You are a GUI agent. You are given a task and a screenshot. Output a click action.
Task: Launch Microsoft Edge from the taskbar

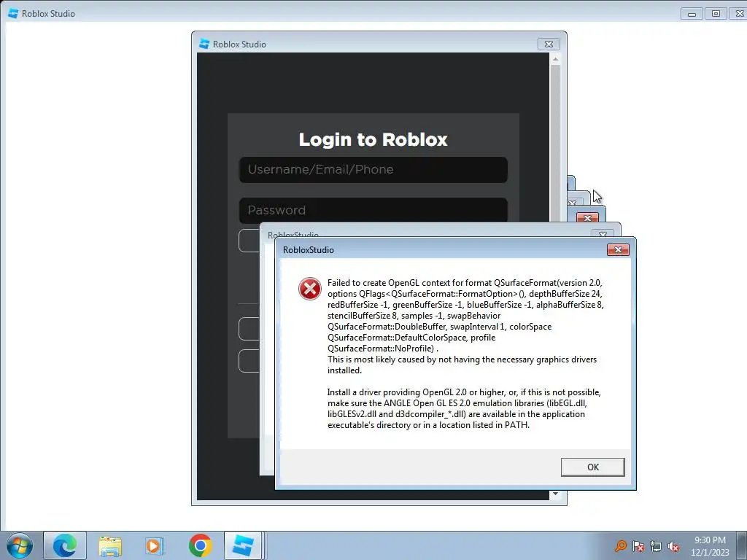pyautogui.click(x=65, y=545)
